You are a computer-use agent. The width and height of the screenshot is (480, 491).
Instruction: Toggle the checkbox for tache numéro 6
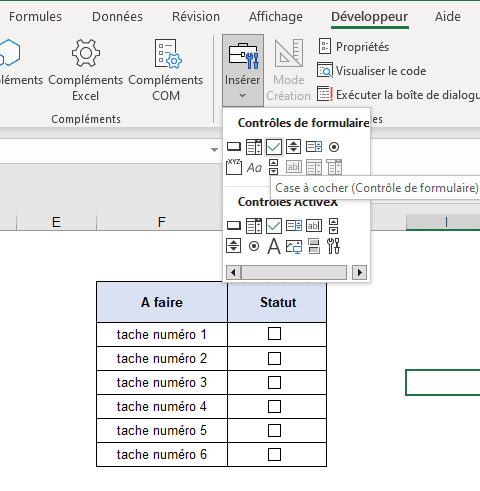pos(274,454)
